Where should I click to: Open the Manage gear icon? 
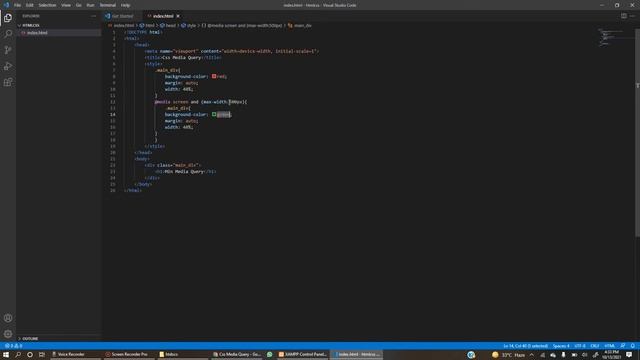(x=8, y=334)
